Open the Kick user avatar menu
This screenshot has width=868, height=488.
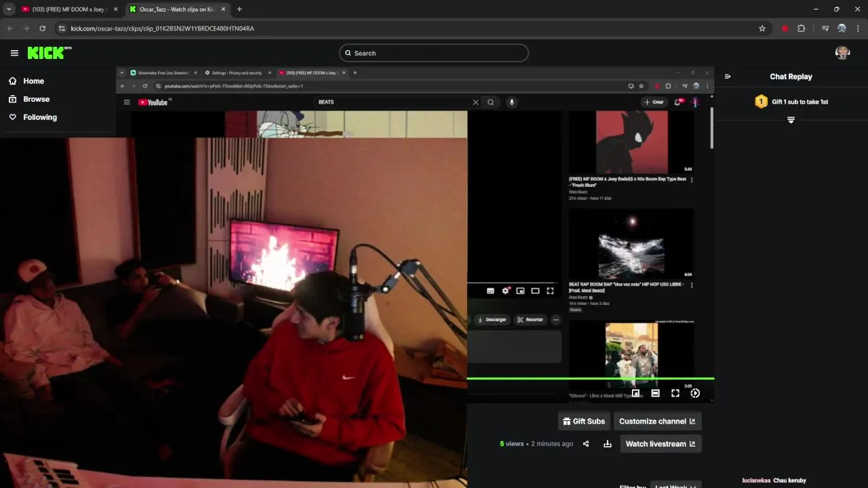[843, 53]
